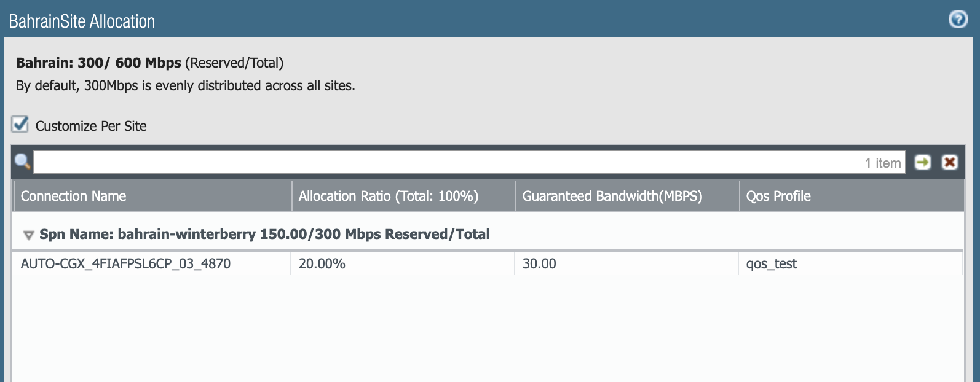The image size is (980, 382).
Task: Click into the table search field
Action: tap(430, 162)
